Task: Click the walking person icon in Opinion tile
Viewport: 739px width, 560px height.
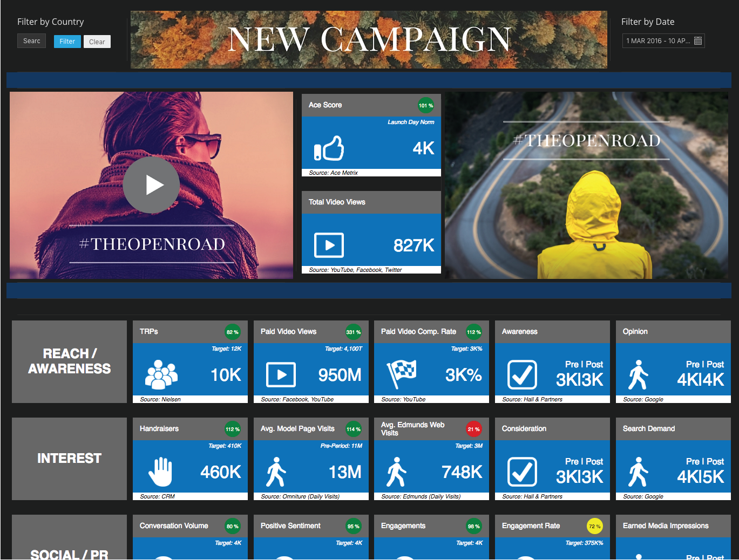Action: pyautogui.click(x=638, y=375)
